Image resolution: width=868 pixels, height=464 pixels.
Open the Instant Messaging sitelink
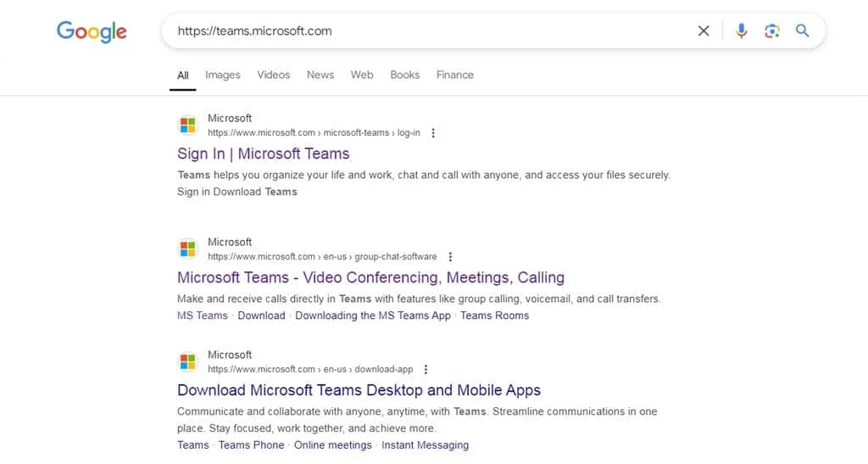pyautogui.click(x=426, y=445)
